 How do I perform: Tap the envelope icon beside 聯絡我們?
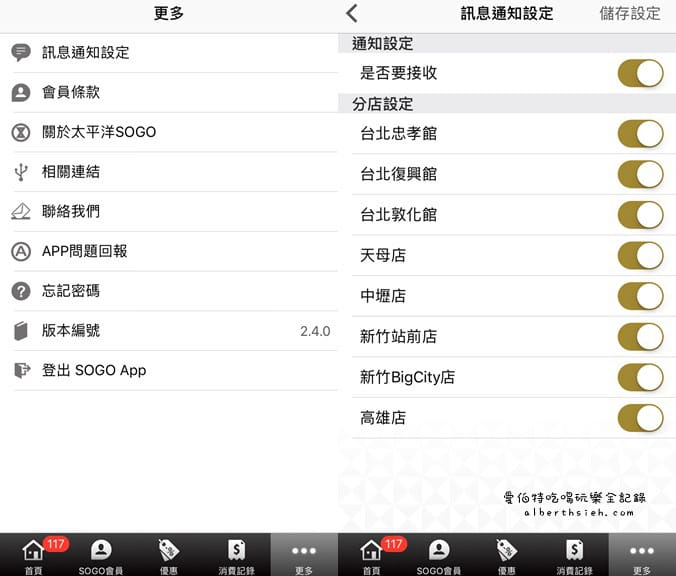21,211
